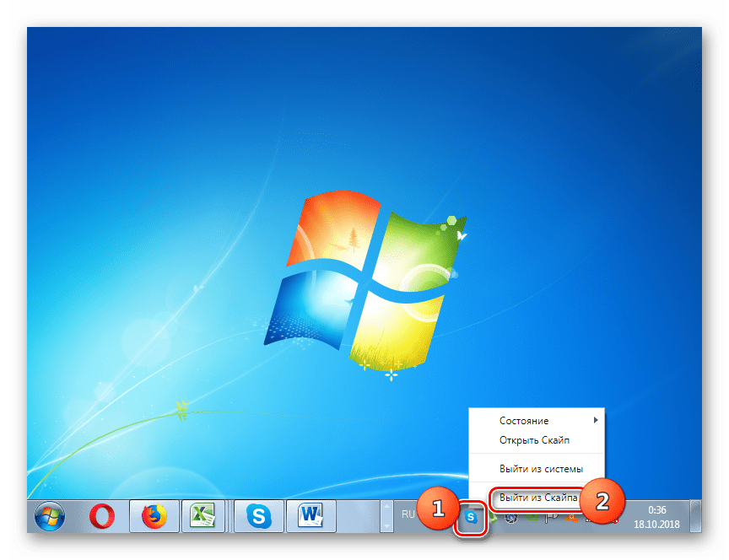Open the taskbar clock showing 0:36
The height and width of the screenshot is (560, 729).
tap(656, 517)
